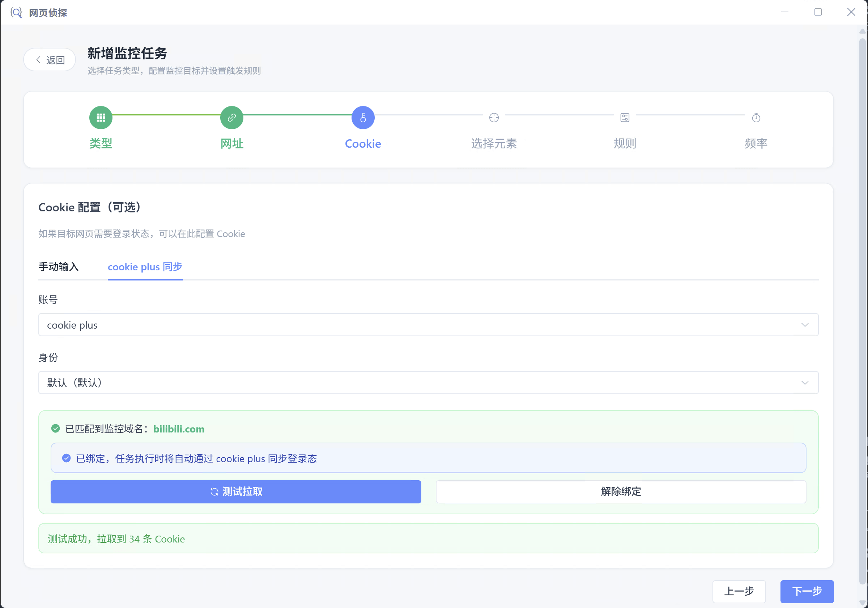Open the 身份 dropdown showing 默认（默认）
This screenshot has width=868, height=608.
[x=428, y=383]
